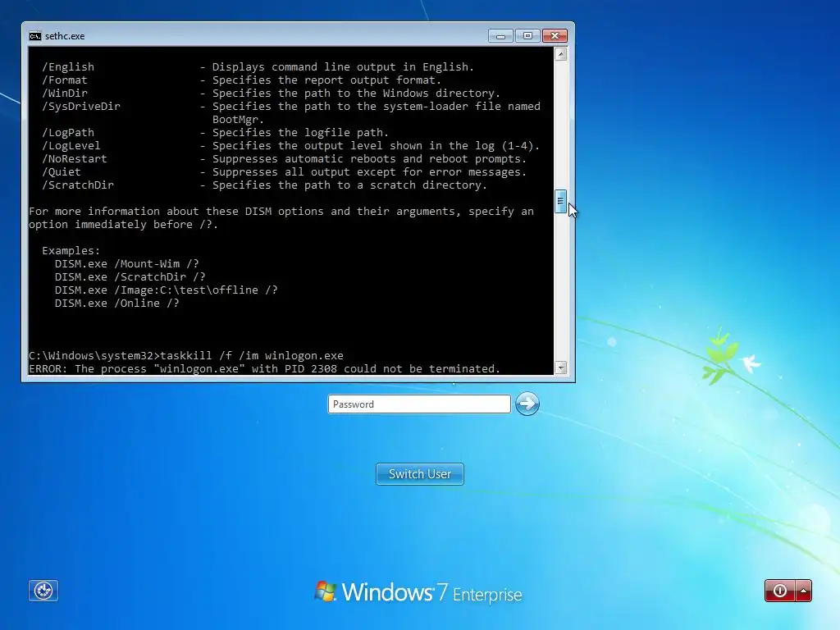Click the /SysDriveDir option text
This screenshot has width=840, height=630.
tap(81, 107)
